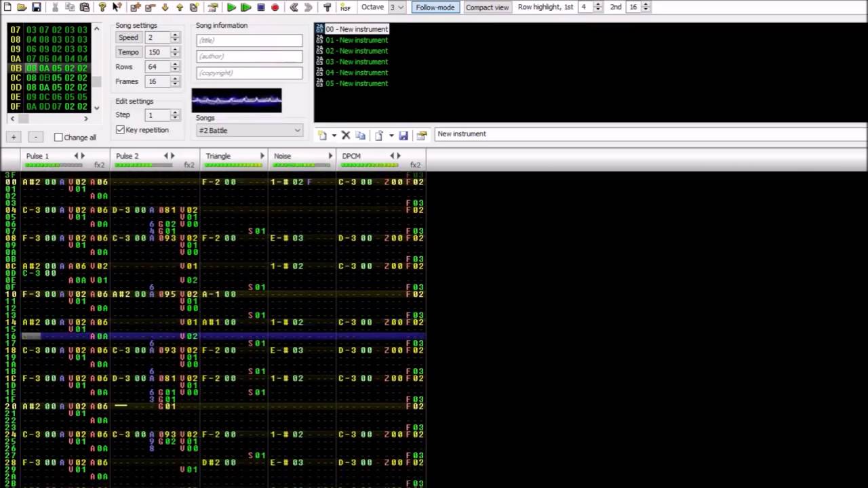Open the Songs dropdown showing #2 Battle
This screenshot has width=868, height=488.
point(249,130)
